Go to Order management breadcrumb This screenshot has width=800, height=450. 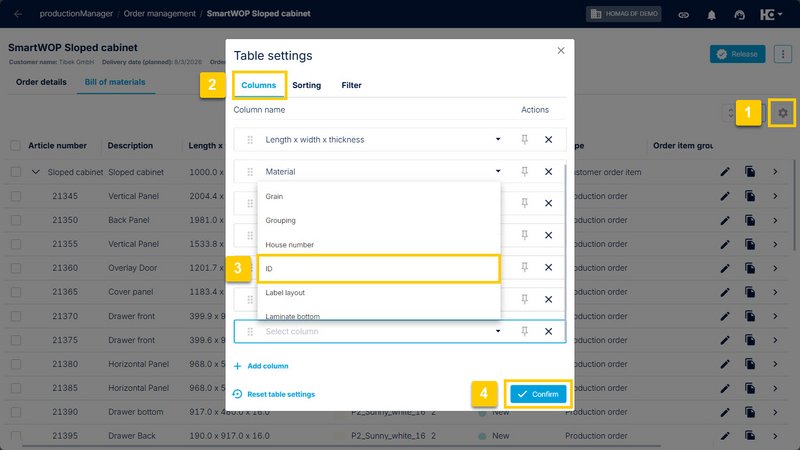pos(160,14)
